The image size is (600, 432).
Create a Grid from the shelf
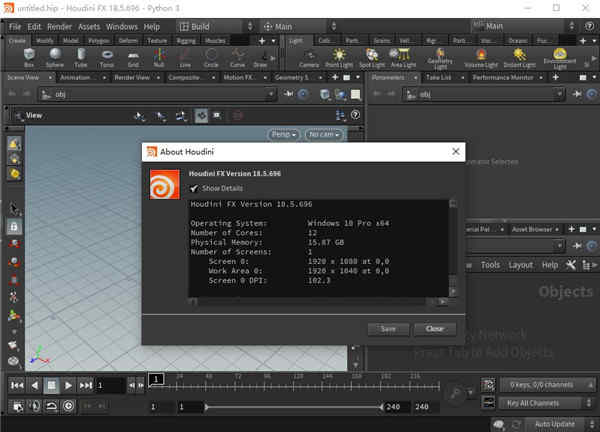click(x=133, y=58)
